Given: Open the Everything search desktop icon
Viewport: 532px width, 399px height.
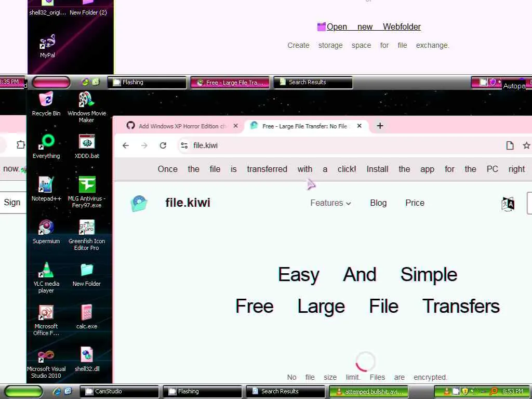Looking at the screenshot, I should point(46,146).
